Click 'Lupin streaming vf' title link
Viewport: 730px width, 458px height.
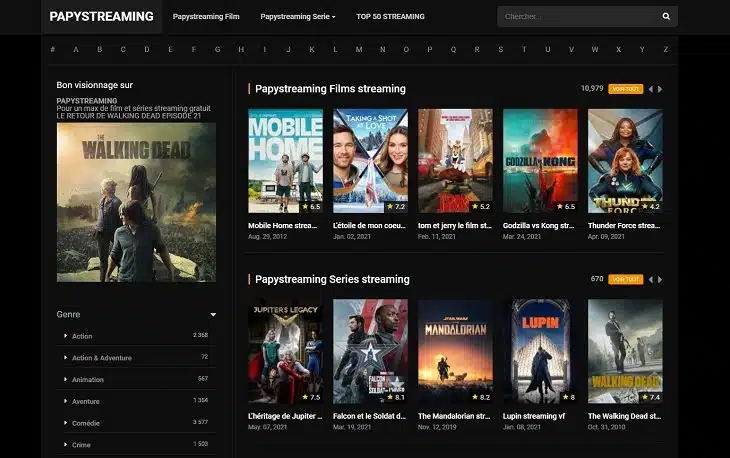[534, 416]
